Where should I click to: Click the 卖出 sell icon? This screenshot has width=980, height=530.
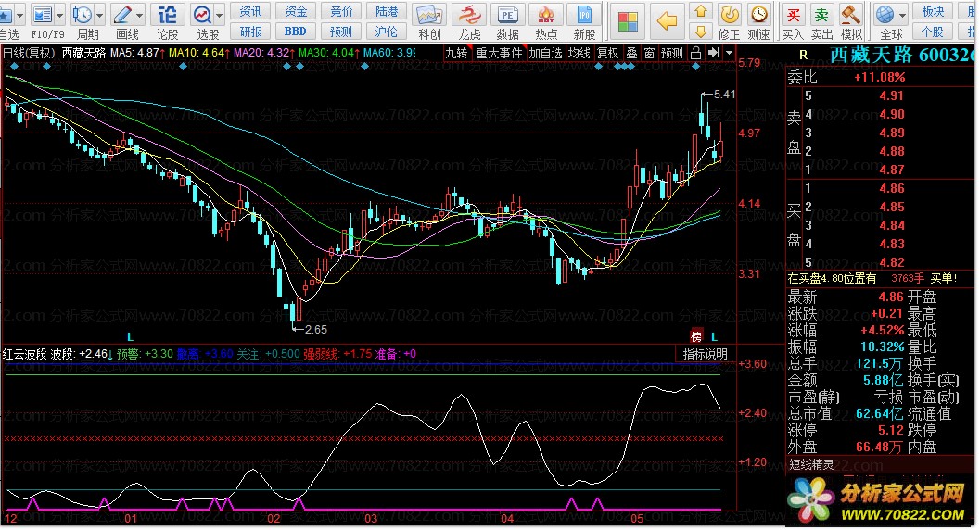[x=821, y=15]
